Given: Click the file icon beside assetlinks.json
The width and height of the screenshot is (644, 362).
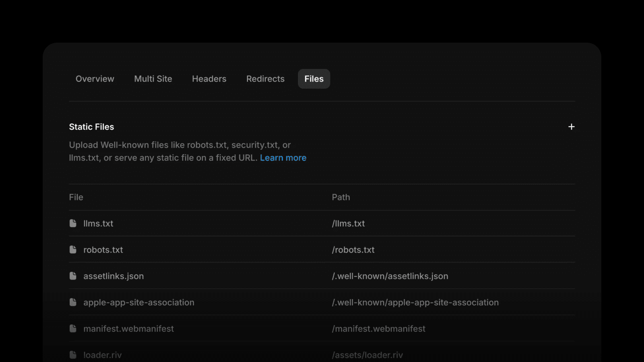Looking at the screenshot, I should 73,276.
